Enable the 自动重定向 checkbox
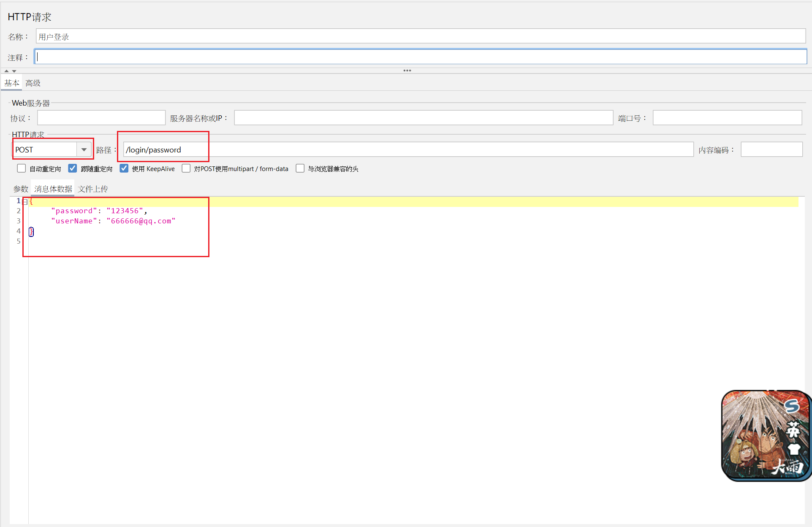The image size is (812, 527). pyautogui.click(x=22, y=168)
